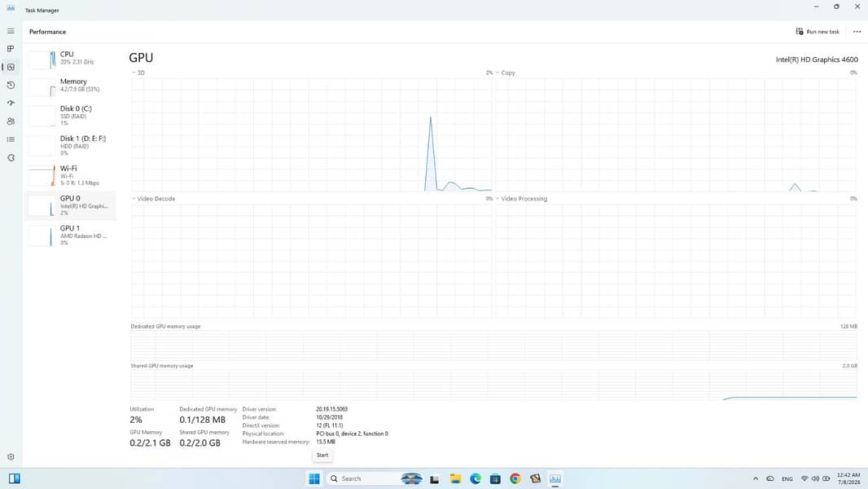Click the battery tray icon
This screenshot has width=868, height=489.
826,478
